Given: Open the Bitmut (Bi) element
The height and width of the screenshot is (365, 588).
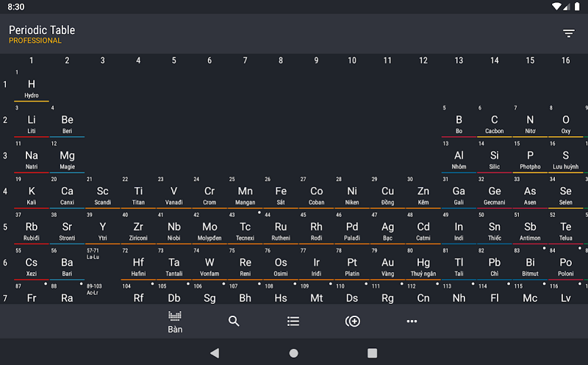Looking at the screenshot, I should 530,263.
